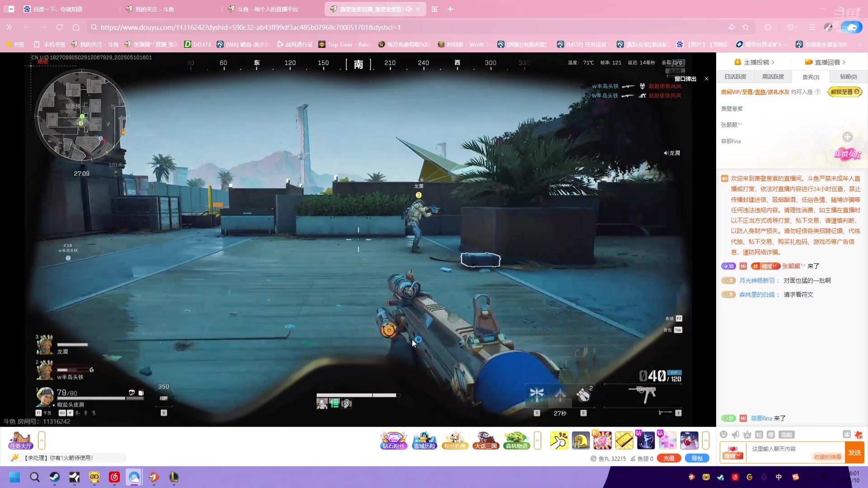Switch to 周活跃度 tab
This screenshot has height=488, width=868.
point(773,77)
